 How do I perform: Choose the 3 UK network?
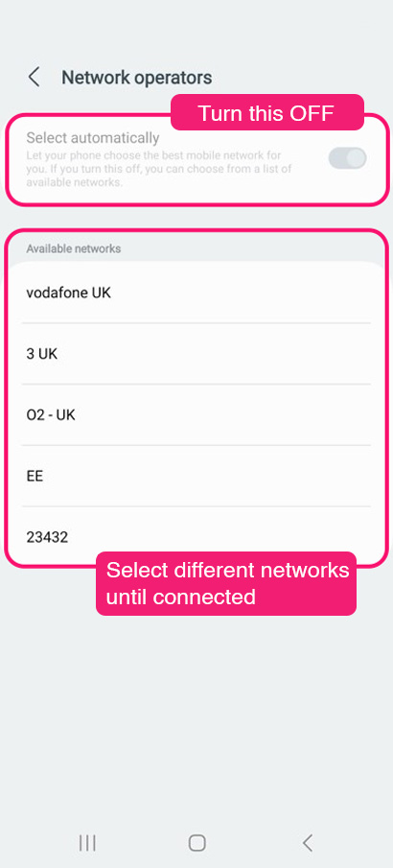click(x=196, y=354)
